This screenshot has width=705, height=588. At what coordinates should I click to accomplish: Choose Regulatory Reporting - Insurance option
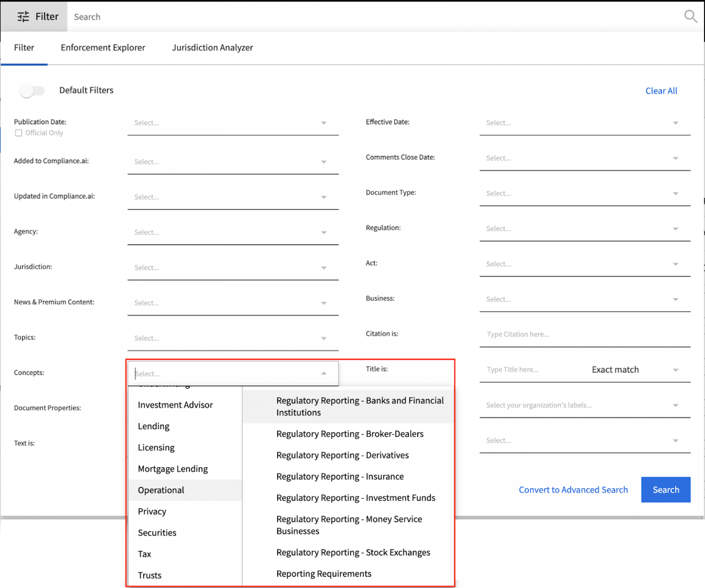[x=340, y=477]
